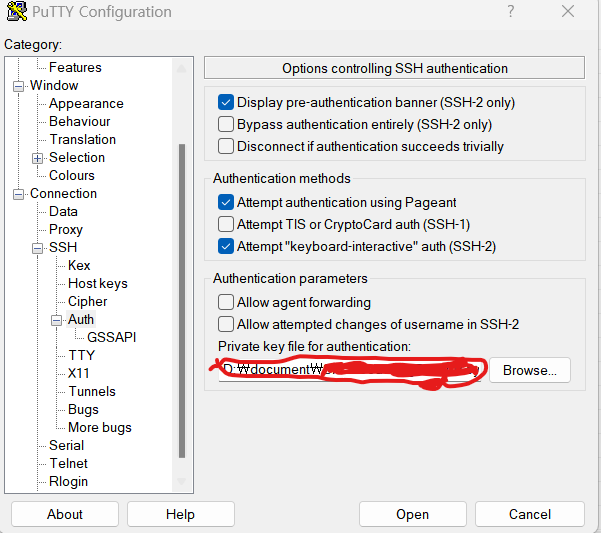Screen dimensions: 601x533
Task: Collapse the Connection tree node
Action: (18, 194)
